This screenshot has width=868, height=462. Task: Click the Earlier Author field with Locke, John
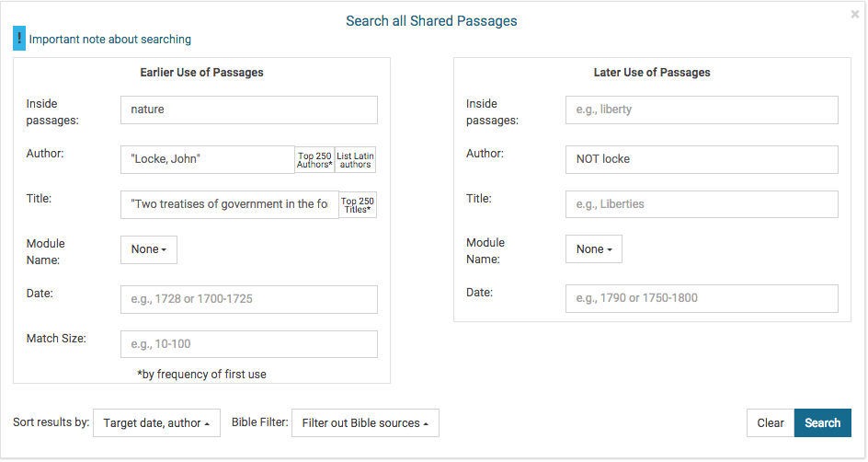[207, 159]
